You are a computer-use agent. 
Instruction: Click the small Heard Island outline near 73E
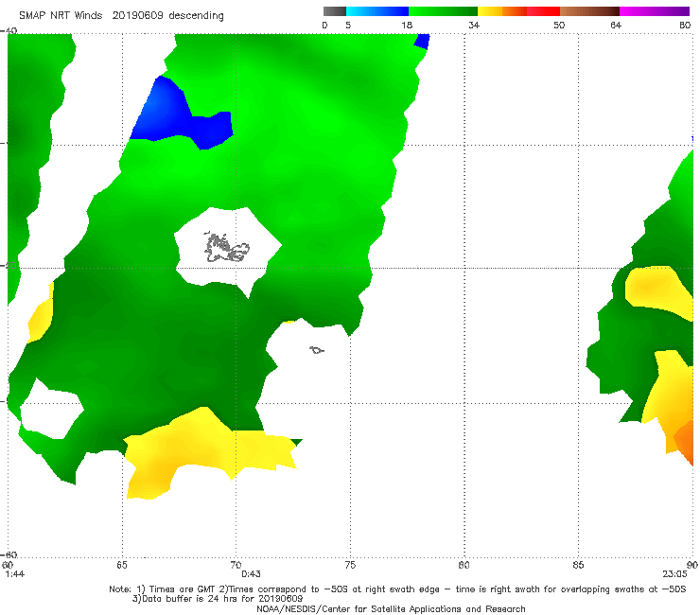317,350
